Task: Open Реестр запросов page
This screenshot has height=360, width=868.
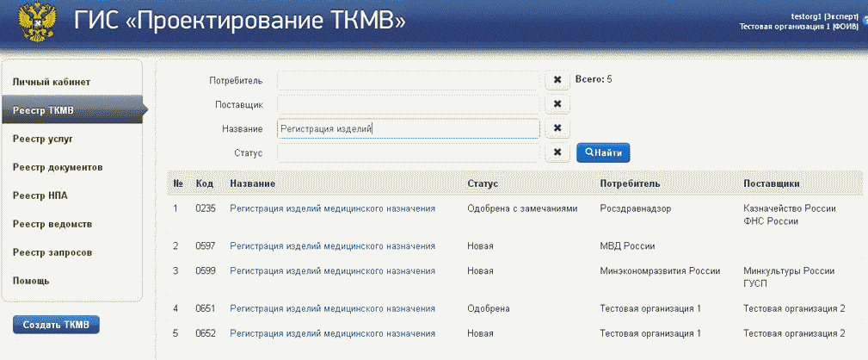Action: pos(52,252)
